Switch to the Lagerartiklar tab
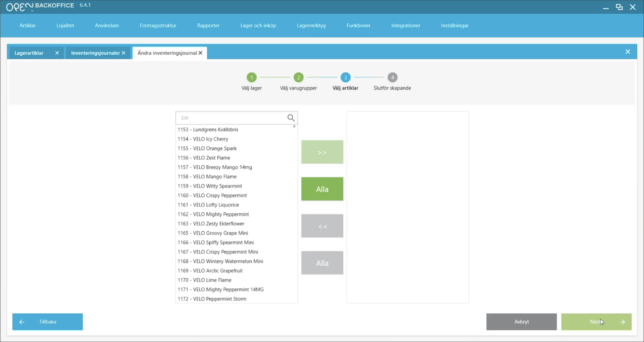The width and height of the screenshot is (644, 342). tap(29, 53)
